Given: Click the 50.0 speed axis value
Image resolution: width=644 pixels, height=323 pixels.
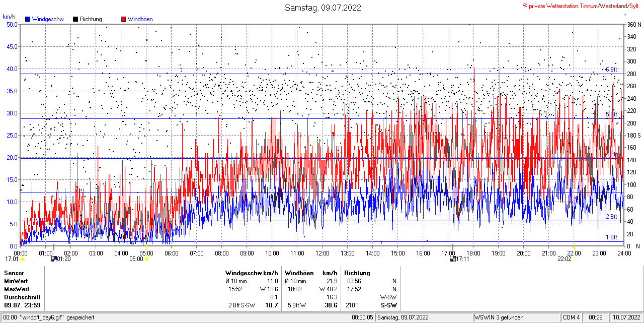Looking at the screenshot, I should pos(12,24).
